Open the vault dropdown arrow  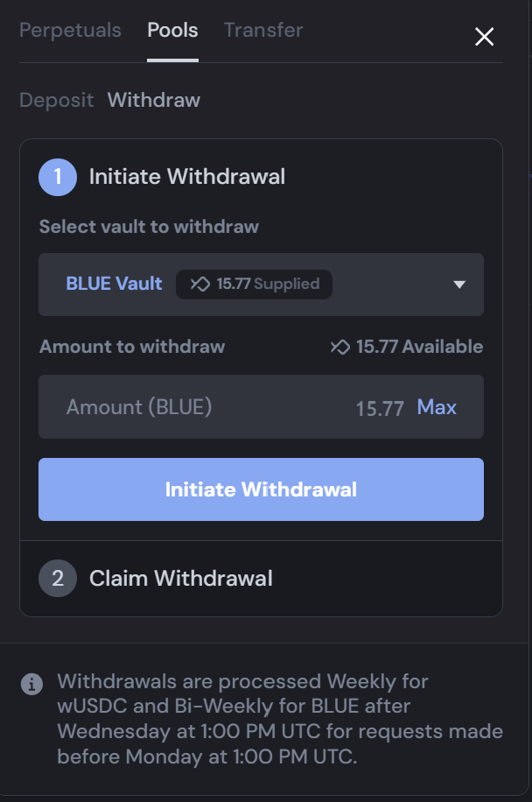click(459, 285)
